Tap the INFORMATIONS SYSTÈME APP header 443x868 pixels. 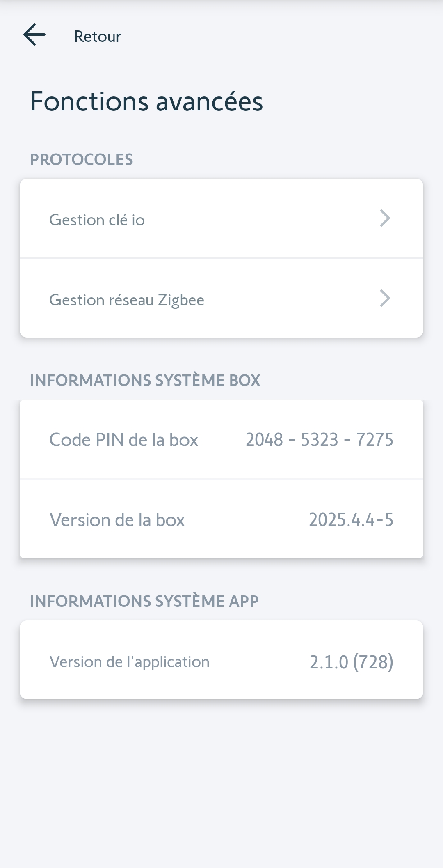coord(144,601)
